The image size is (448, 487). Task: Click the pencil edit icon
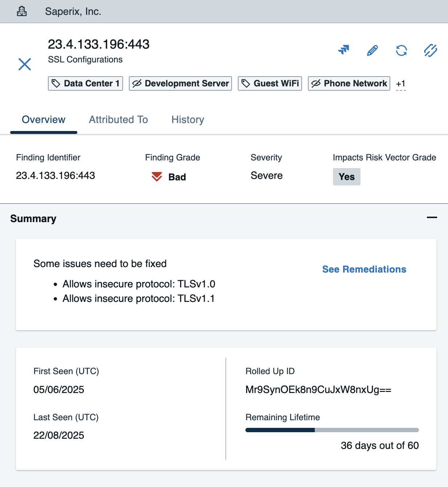(x=372, y=50)
